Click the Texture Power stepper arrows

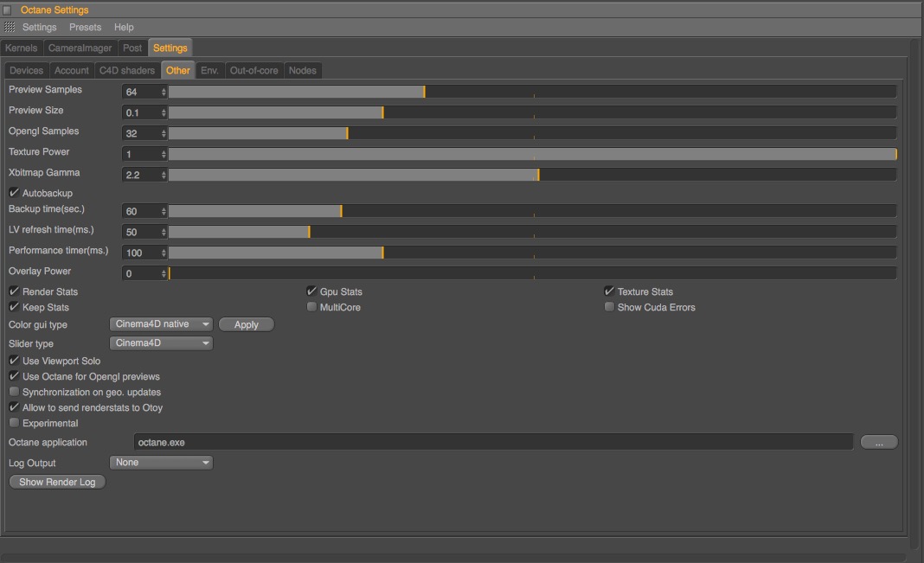click(x=164, y=154)
